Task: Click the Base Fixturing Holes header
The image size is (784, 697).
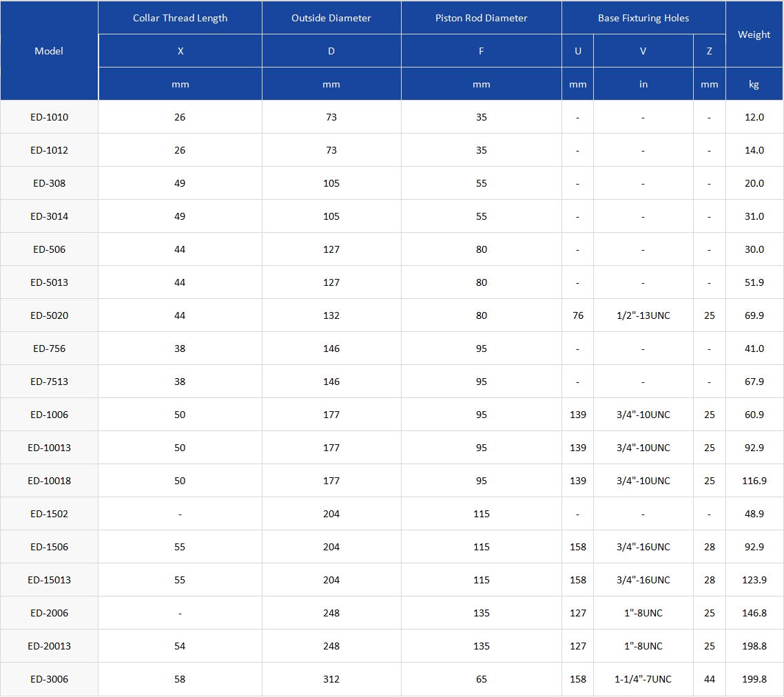Action: click(x=643, y=18)
